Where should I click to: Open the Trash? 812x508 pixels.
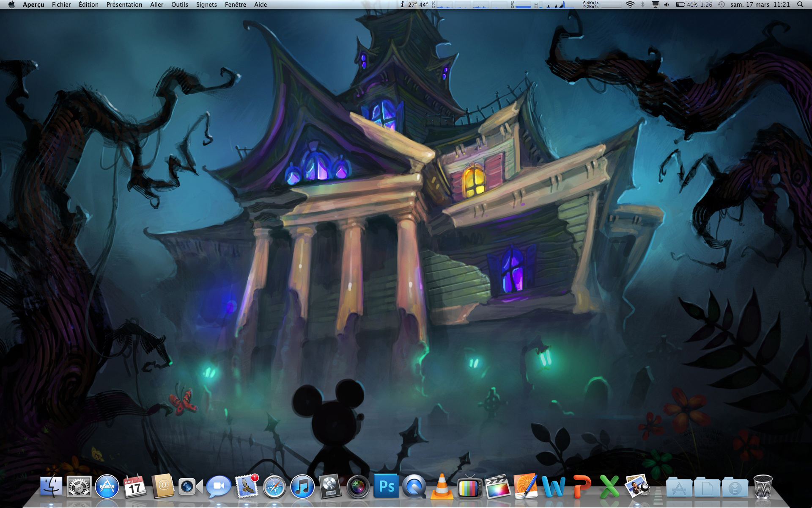763,486
